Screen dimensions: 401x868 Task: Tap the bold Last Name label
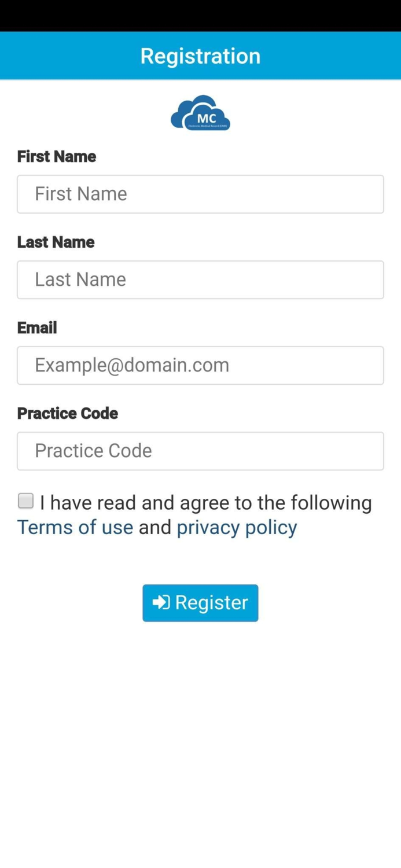click(56, 242)
